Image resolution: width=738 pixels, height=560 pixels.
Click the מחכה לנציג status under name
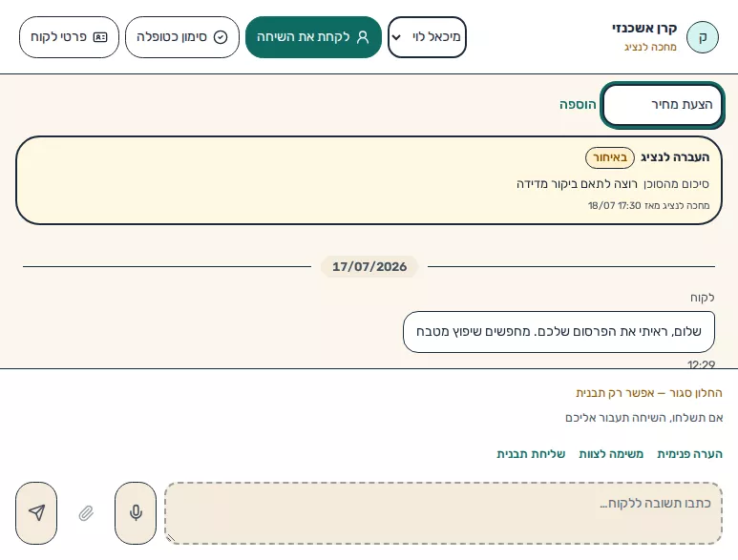tap(650, 47)
